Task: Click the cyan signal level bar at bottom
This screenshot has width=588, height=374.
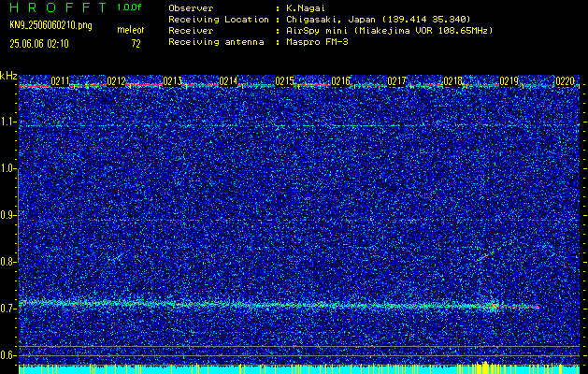Action: point(299,369)
